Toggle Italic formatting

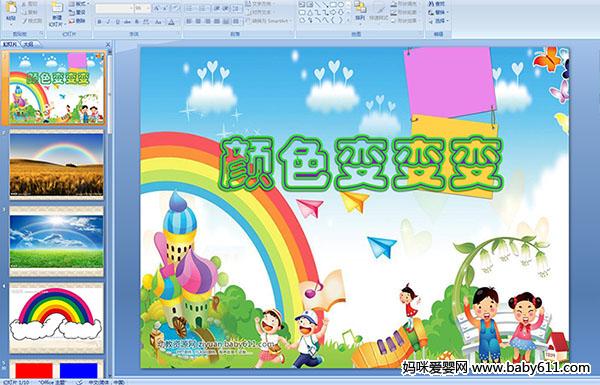coord(108,22)
